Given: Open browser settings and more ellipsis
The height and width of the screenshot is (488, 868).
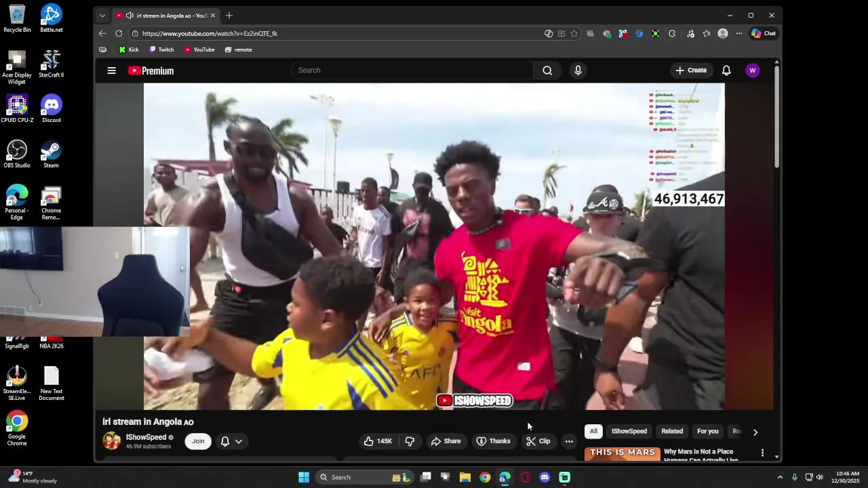Looking at the screenshot, I should click(739, 33).
